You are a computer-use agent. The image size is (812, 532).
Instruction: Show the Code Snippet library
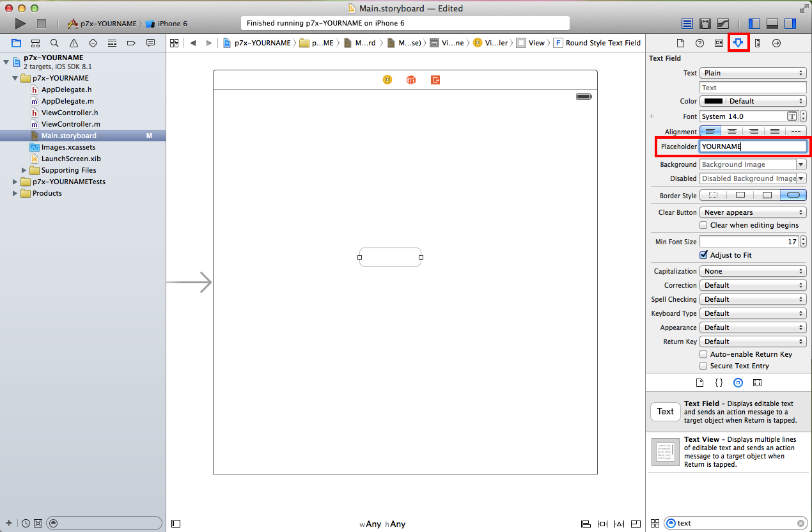pyautogui.click(x=719, y=382)
